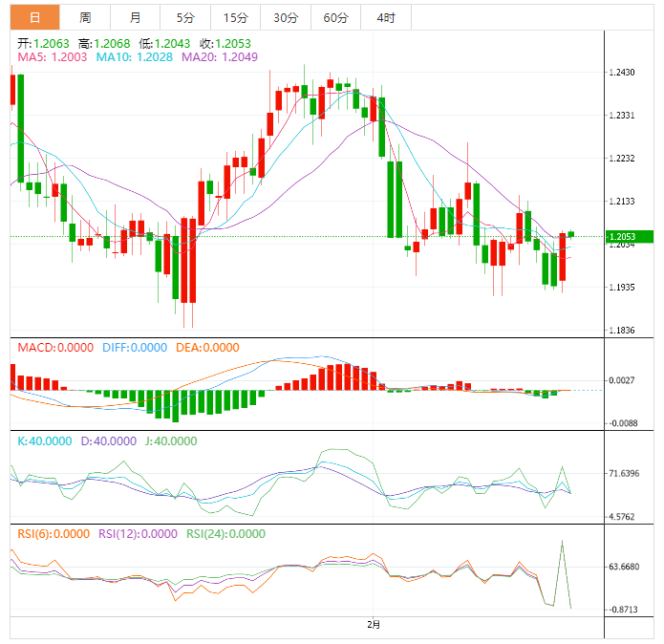This screenshot has height=644, width=664.
Task: Click the RSI(12) indicator label
Action: (138, 534)
